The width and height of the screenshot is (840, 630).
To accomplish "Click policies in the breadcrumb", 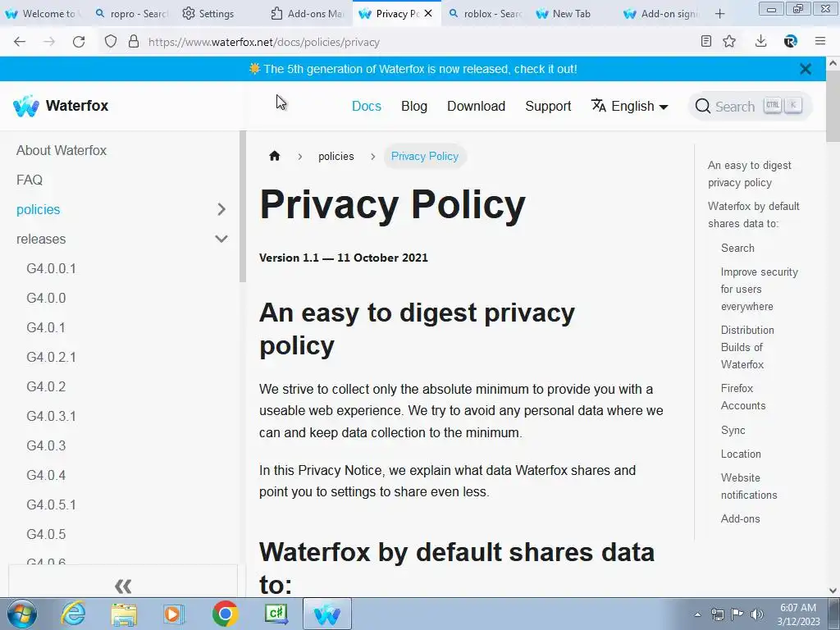I will pyautogui.click(x=336, y=157).
